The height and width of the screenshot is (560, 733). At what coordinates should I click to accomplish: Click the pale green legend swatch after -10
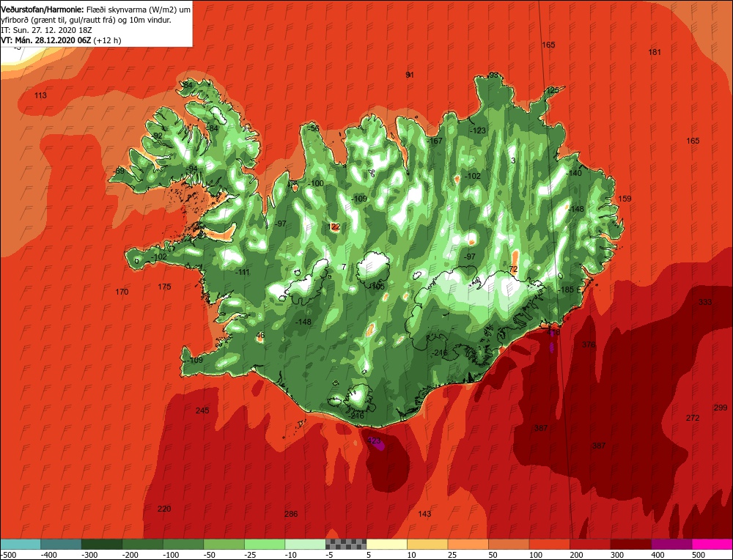click(x=305, y=544)
